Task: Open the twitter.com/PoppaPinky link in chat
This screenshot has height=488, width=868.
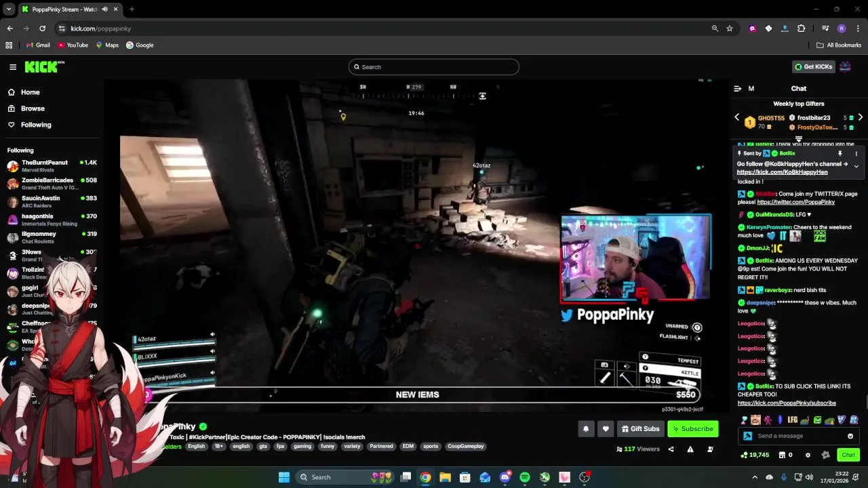Action: [795, 202]
